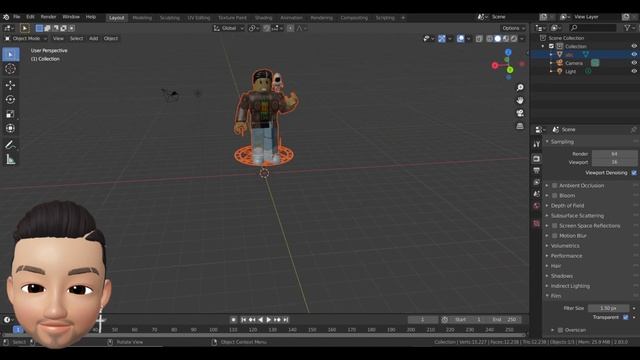
Task: Hide the Collection in outliner
Action: coord(634,46)
